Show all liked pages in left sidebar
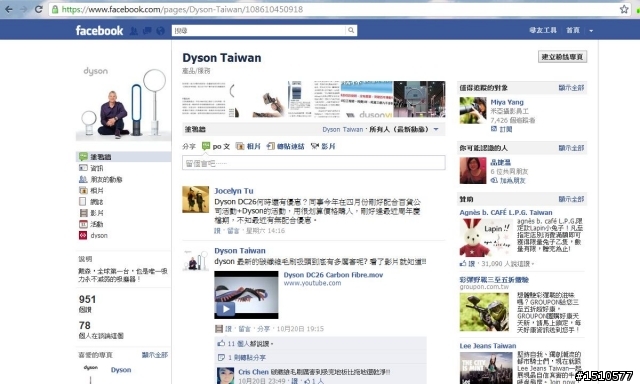 coord(155,355)
